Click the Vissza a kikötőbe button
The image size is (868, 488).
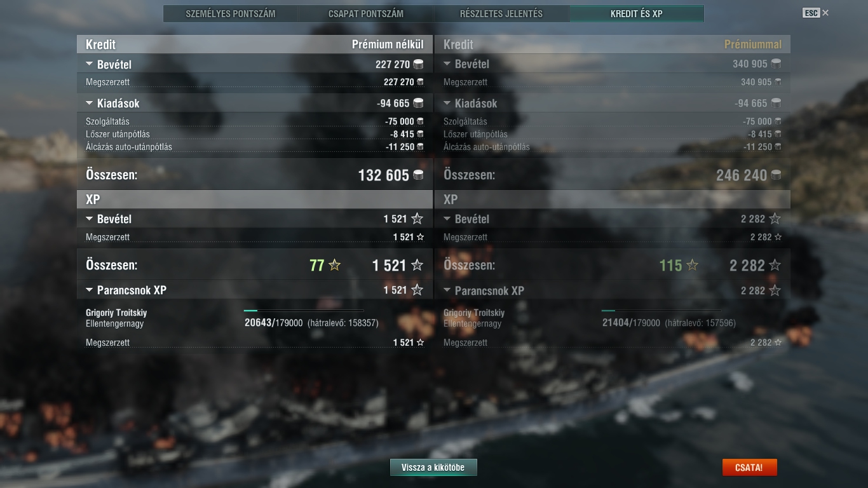[x=433, y=468]
